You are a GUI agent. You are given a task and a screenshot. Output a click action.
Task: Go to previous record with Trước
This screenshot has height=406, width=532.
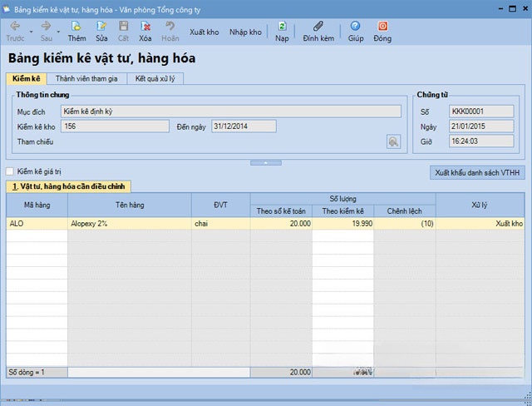tap(15, 32)
